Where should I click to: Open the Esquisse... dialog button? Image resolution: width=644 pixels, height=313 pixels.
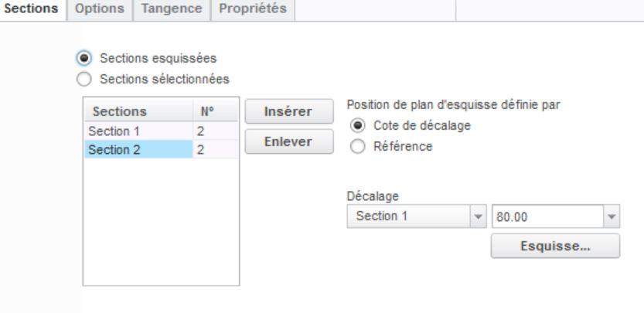[554, 247]
